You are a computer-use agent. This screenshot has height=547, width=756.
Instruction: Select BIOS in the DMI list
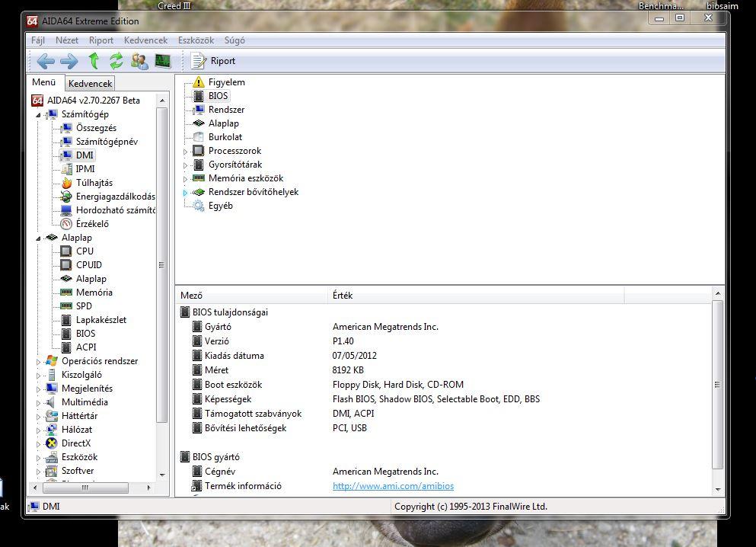click(218, 96)
